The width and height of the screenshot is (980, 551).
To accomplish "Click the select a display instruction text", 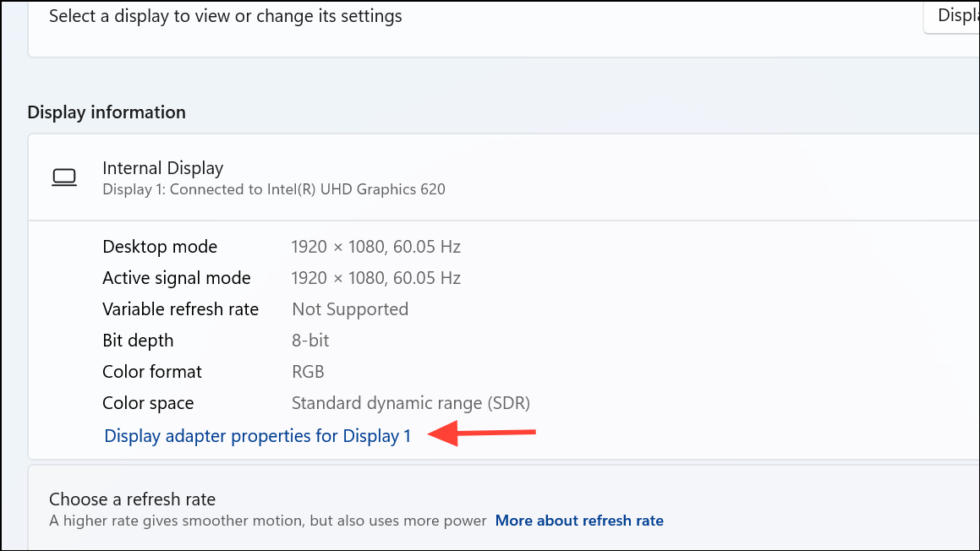I will point(225,15).
